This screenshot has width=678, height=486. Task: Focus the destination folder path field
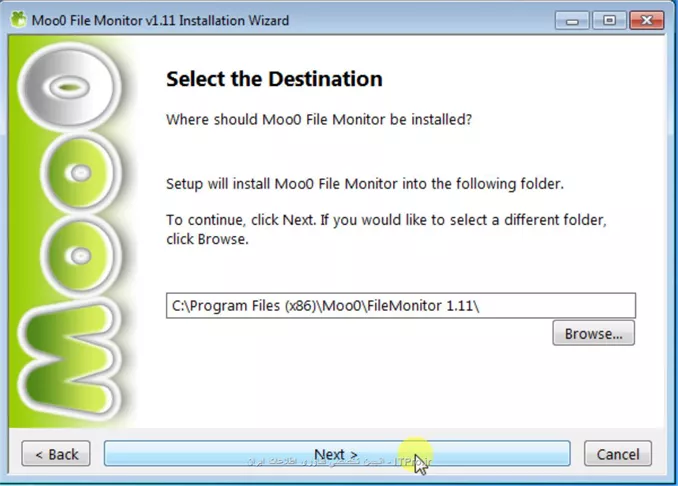tap(401, 306)
